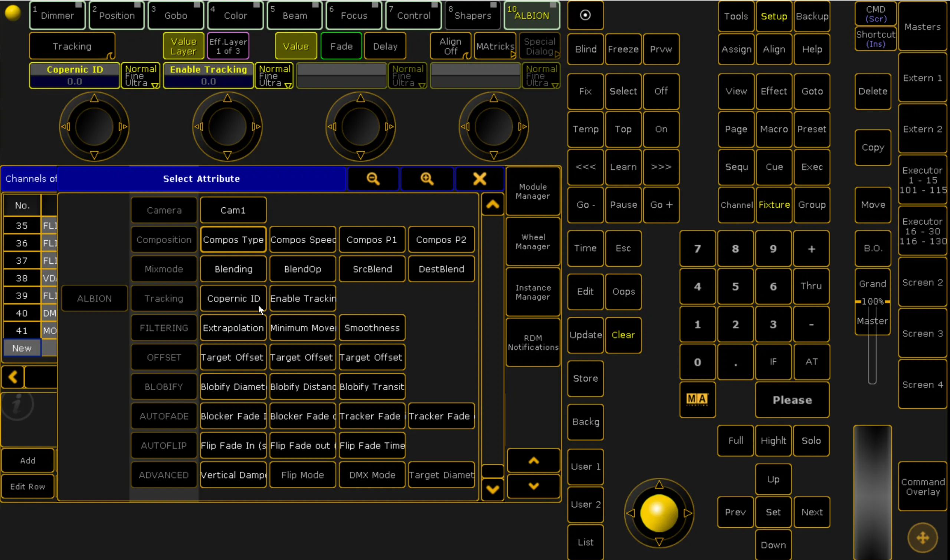The image size is (950, 560).
Task: Click the yellow ball icon in top corner
Action: (13, 13)
